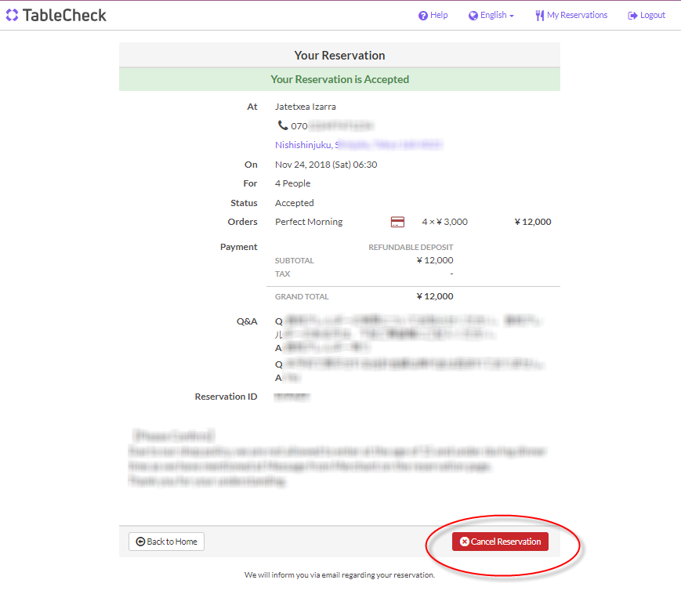This screenshot has height=616, width=681.
Task: Open the English language dropdown
Action: (493, 15)
